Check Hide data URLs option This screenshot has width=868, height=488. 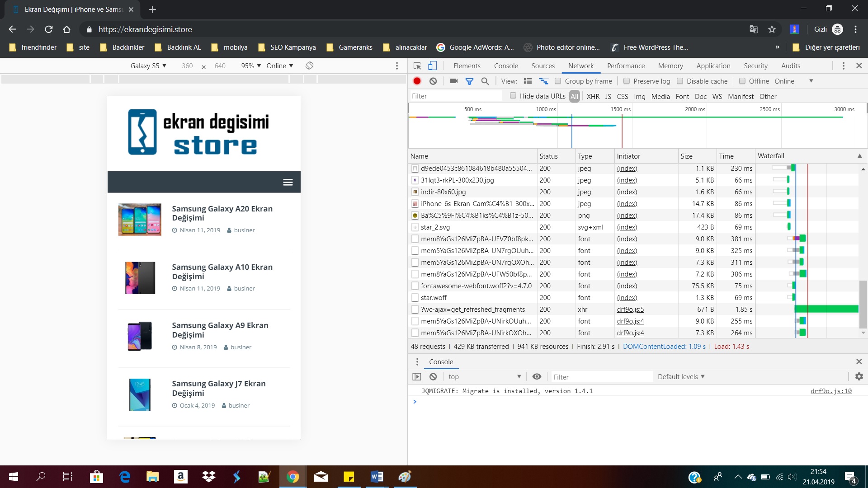tap(513, 96)
